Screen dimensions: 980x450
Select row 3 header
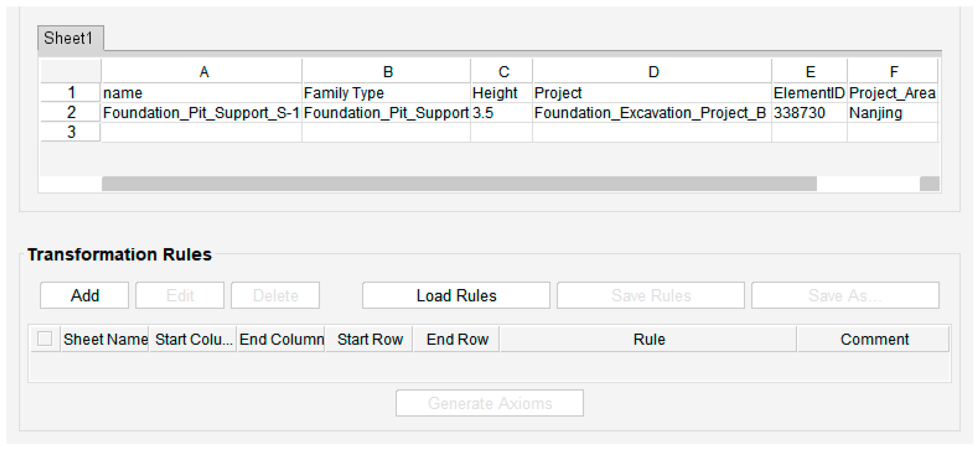tap(71, 132)
